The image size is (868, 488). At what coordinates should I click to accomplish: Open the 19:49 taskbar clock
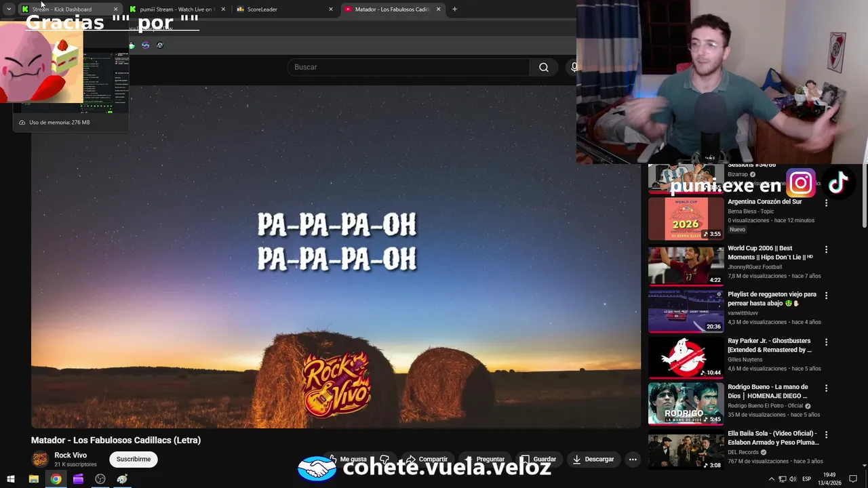830,479
